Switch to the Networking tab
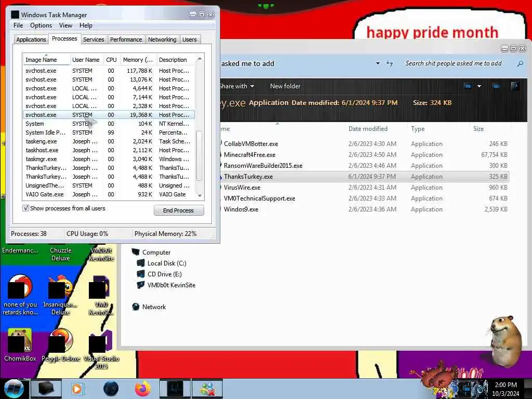 (x=162, y=39)
